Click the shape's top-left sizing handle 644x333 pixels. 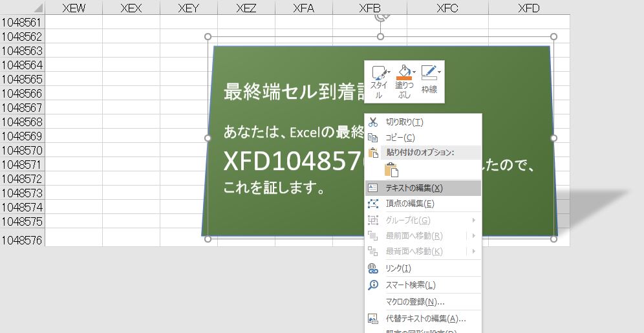click(x=208, y=37)
